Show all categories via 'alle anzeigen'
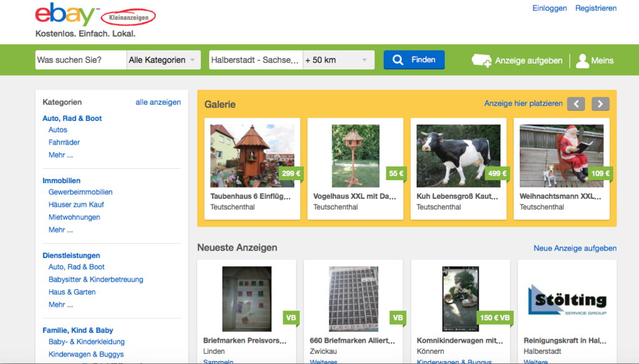Screen dimensions: 639x364 (158, 102)
